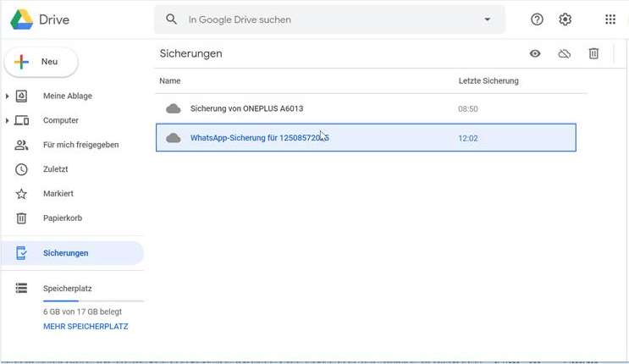Select the Sicherung von ONEPLUS A6013 row
The image size is (629, 364).
246,108
